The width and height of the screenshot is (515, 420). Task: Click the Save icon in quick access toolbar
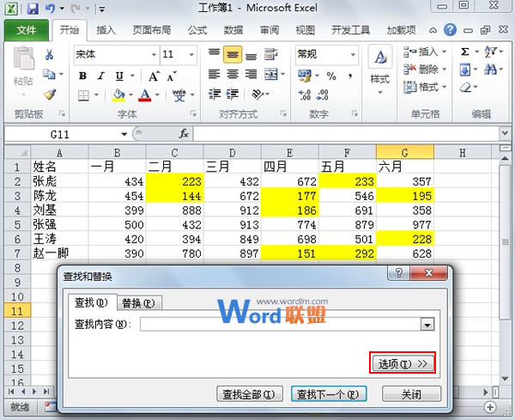(x=33, y=9)
